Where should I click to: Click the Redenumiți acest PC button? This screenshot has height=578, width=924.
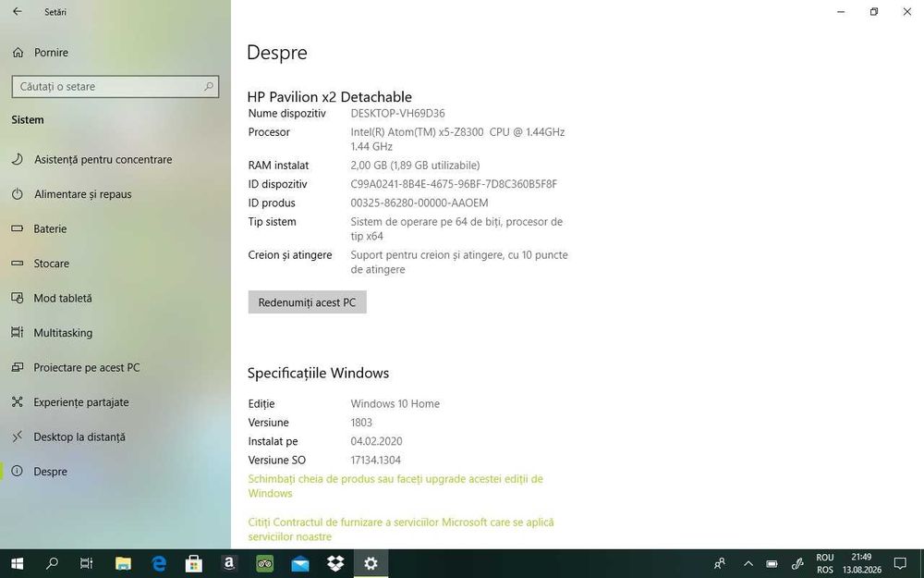click(307, 302)
